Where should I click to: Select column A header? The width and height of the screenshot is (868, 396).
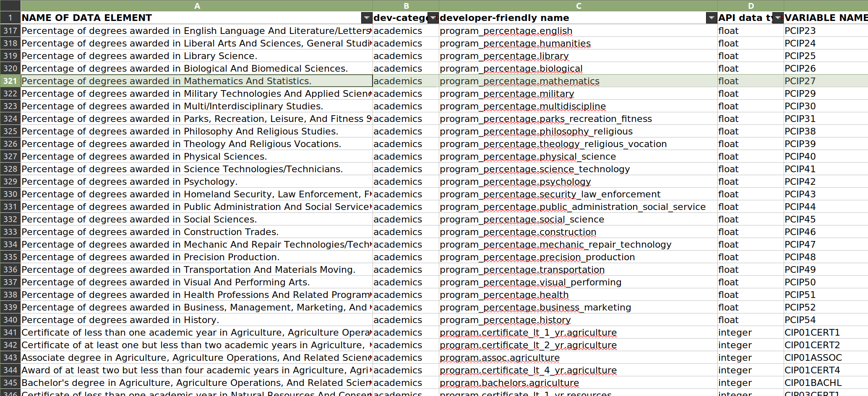tap(197, 6)
